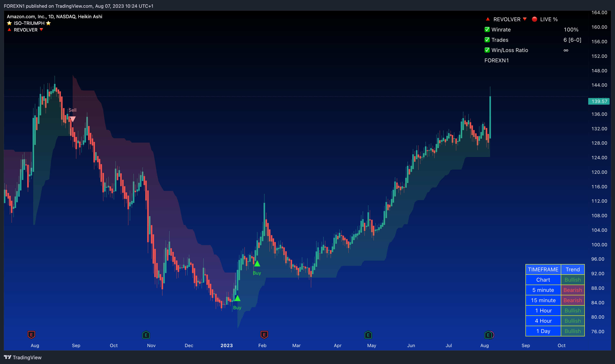
Task: Click the 164.00 price axis label
Action: coord(599,12)
